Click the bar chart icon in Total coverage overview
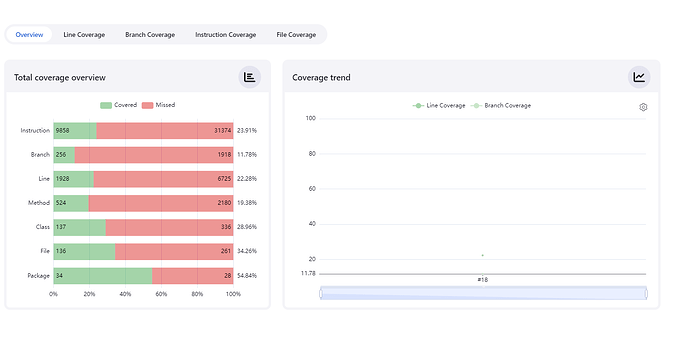 tap(250, 77)
